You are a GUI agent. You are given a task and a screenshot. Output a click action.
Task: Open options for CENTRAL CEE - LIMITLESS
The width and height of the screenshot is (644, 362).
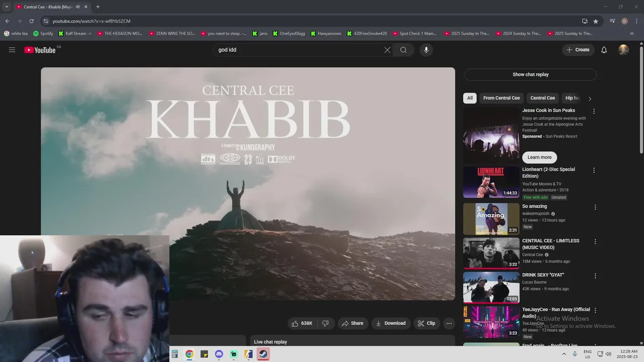pyautogui.click(x=595, y=242)
